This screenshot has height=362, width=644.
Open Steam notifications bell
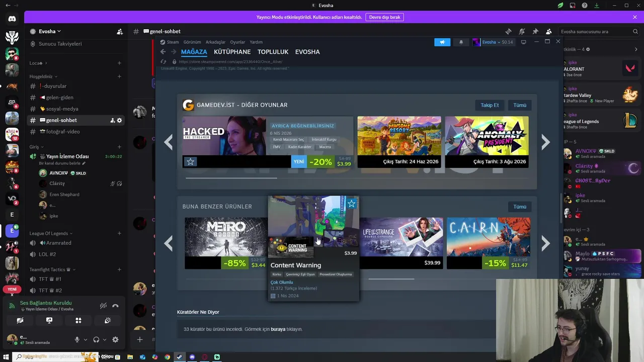point(461,42)
